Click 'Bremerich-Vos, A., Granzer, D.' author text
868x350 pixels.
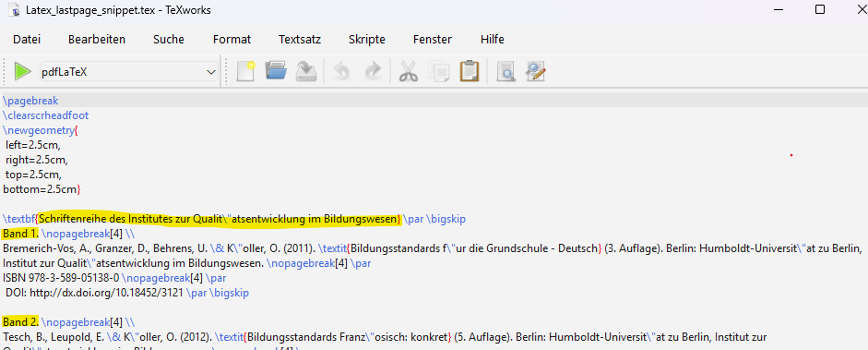tap(76, 248)
